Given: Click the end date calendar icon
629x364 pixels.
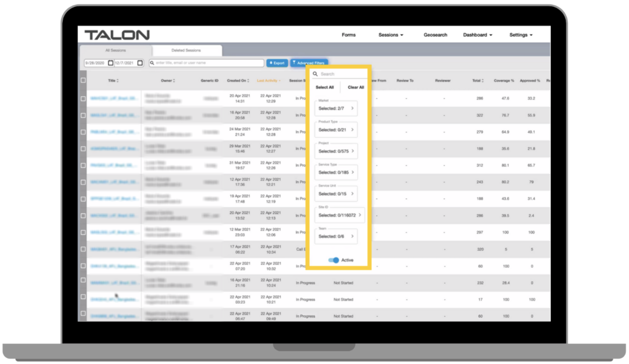Looking at the screenshot, I should [x=140, y=63].
